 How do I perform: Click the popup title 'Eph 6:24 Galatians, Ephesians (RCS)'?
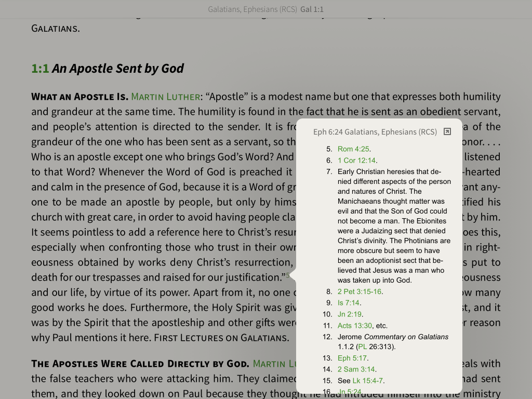point(375,131)
